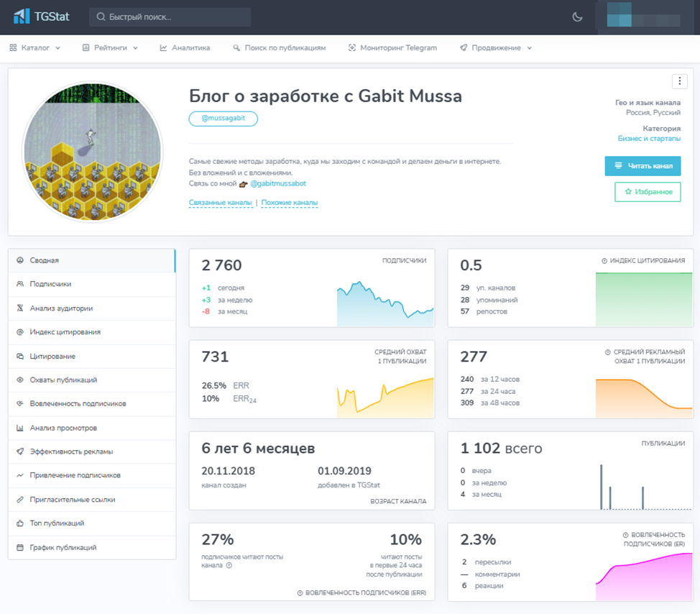Click the Охваты публикаций eye icon
Screen dimensions: 700x614
coord(19,380)
